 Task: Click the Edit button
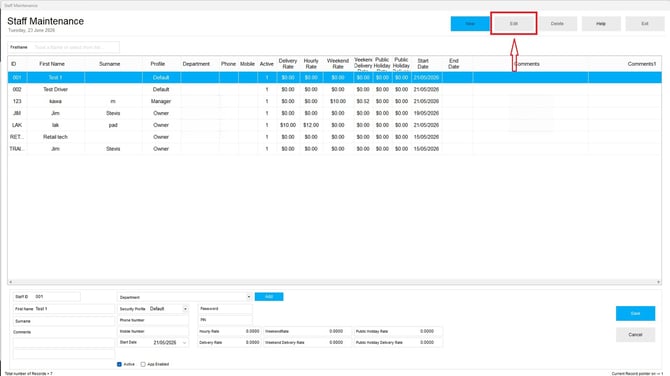514,24
